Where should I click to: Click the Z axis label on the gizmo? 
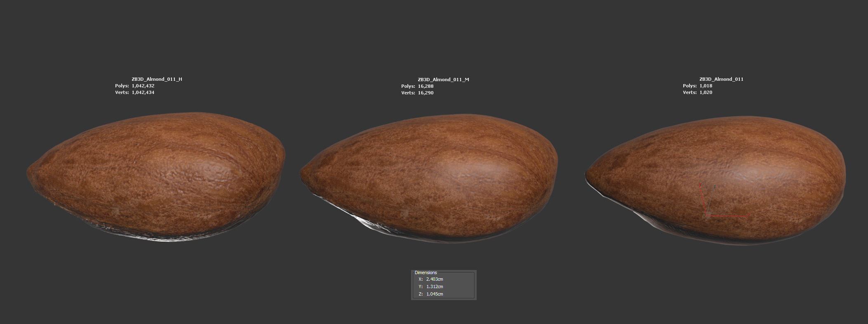point(714,187)
